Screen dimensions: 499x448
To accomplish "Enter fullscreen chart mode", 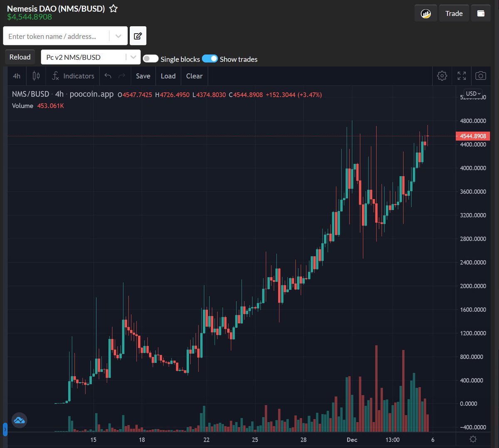I will 462,76.
